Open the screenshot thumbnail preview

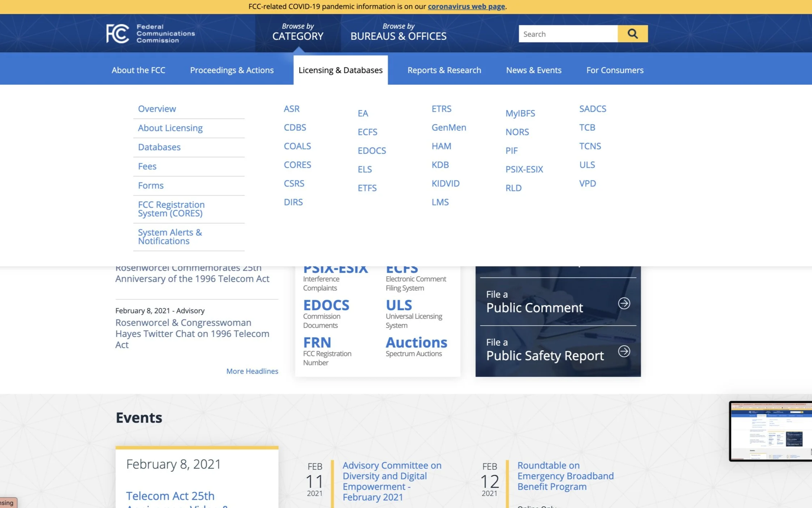(770, 431)
